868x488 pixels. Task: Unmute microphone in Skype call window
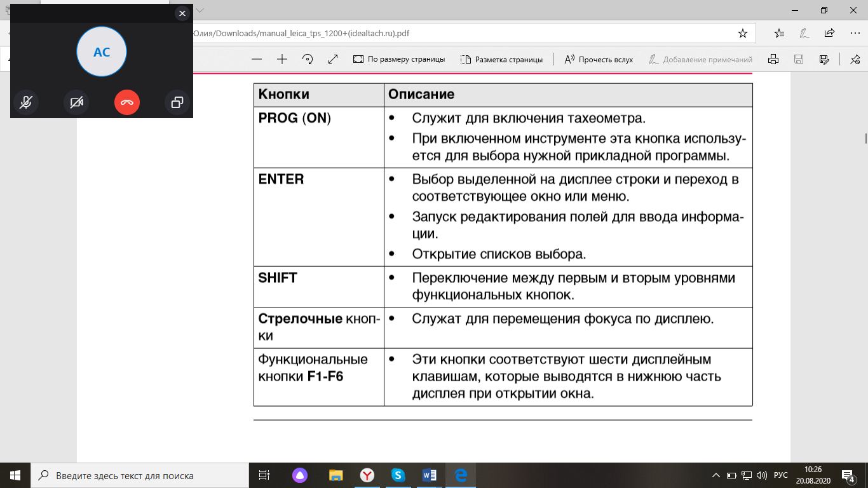tap(26, 102)
